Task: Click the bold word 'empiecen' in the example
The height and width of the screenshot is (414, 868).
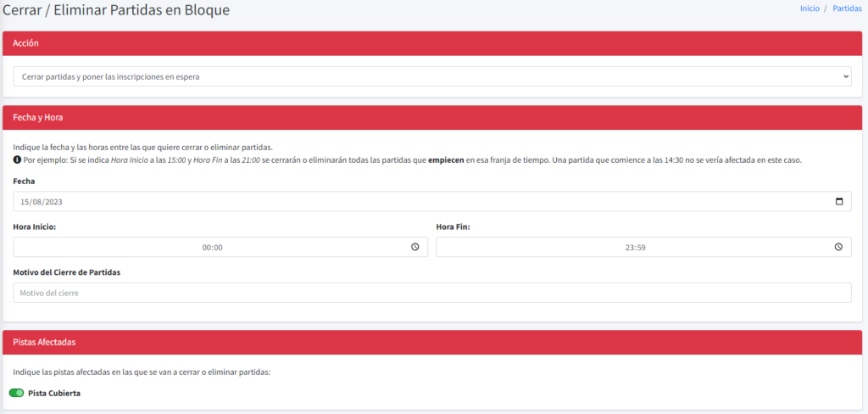Action: click(x=446, y=160)
